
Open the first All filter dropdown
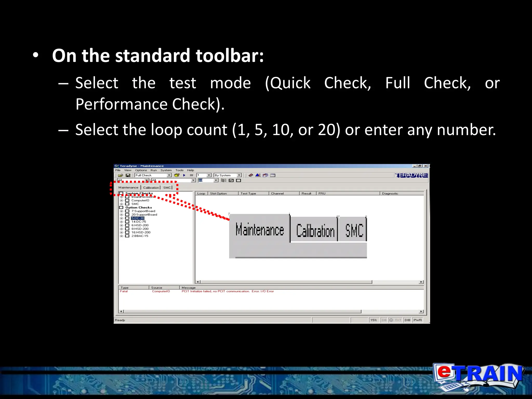pos(147,180)
